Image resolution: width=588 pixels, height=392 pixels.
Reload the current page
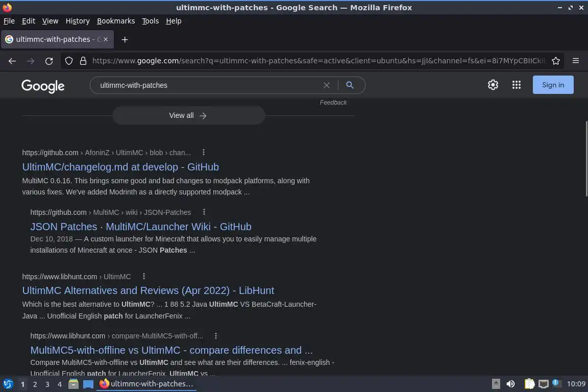tap(49, 61)
